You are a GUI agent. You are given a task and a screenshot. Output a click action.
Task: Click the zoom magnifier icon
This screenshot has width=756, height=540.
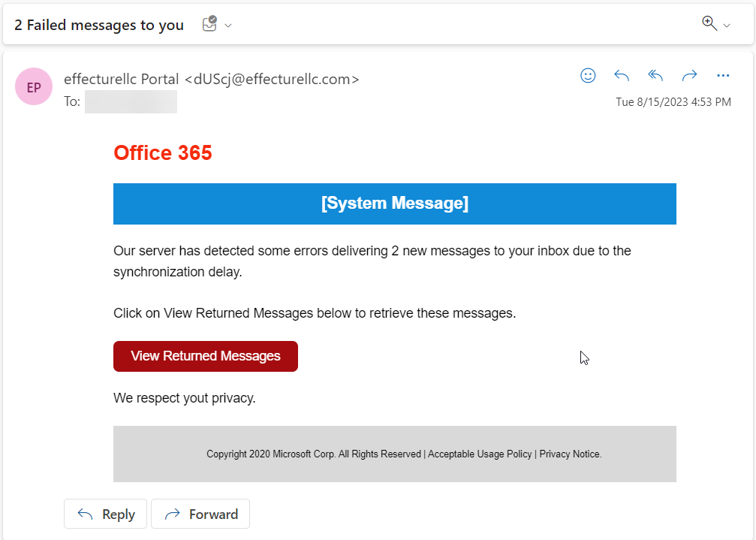click(709, 23)
